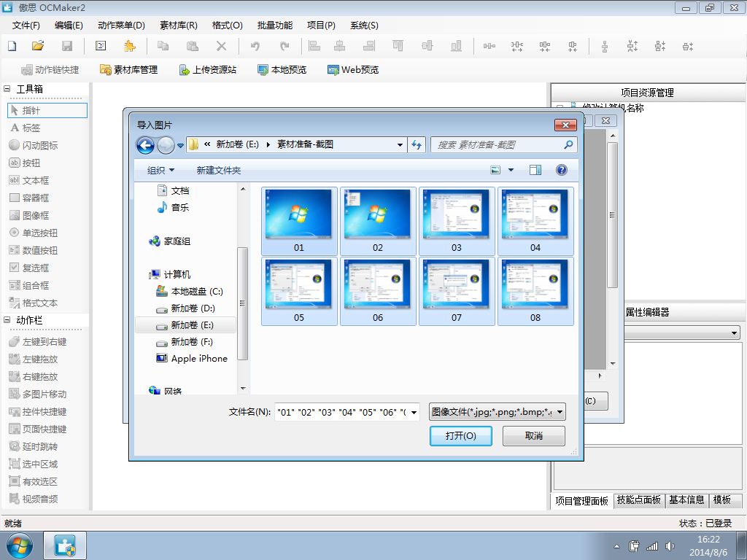The image size is (747, 560).
Task: Select the 按钮 button tool
Action: [25, 163]
